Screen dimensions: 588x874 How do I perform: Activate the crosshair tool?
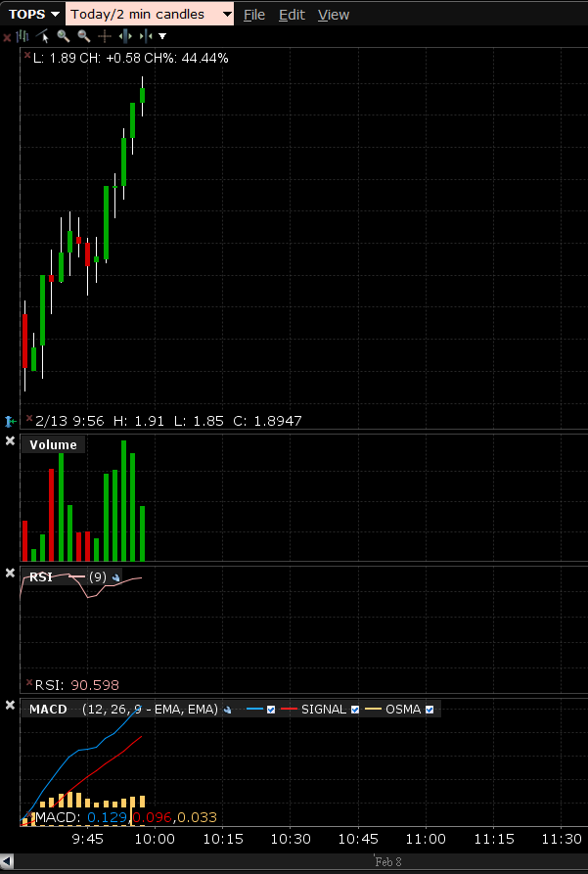point(105,37)
